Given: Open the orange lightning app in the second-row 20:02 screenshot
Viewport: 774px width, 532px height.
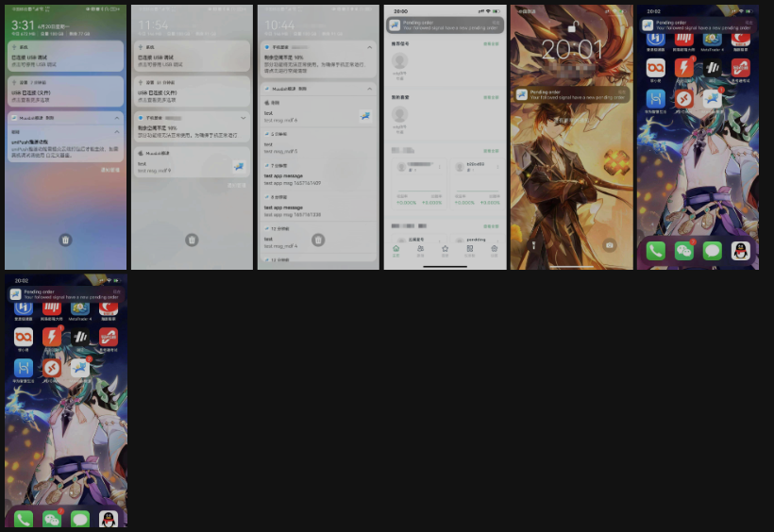Looking at the screenshot, I should pos(52,337).
